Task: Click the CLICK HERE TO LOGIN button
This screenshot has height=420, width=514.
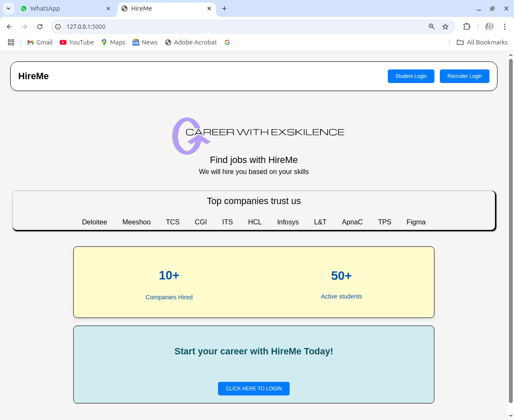Action: (x=254, y=389)
